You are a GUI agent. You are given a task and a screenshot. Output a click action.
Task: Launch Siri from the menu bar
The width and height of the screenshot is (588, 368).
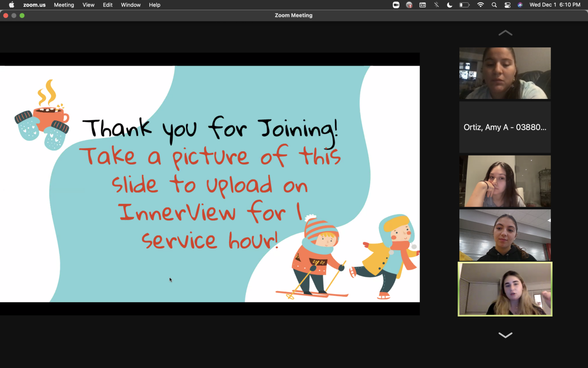point(520,5)
